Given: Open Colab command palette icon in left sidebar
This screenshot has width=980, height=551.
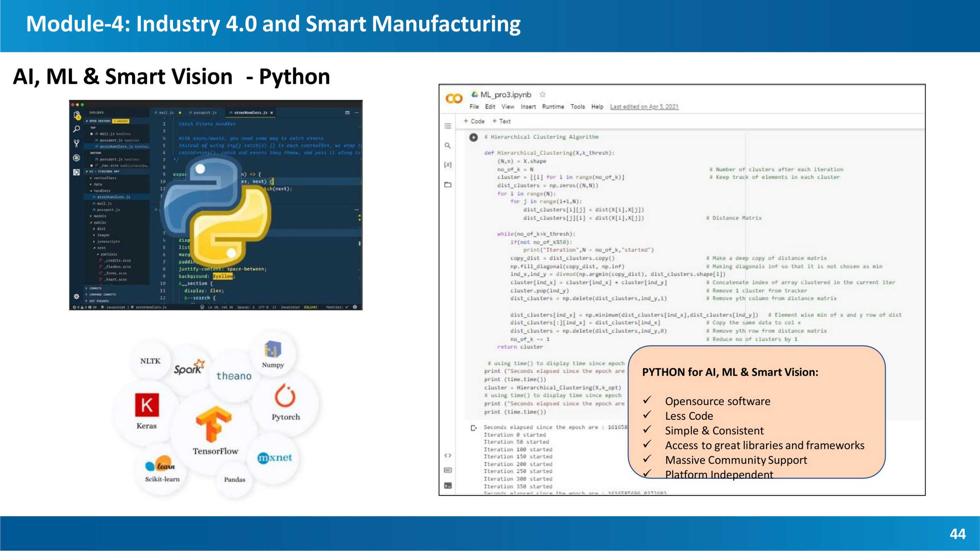Looking at the screenshot, I should point(448,470).
